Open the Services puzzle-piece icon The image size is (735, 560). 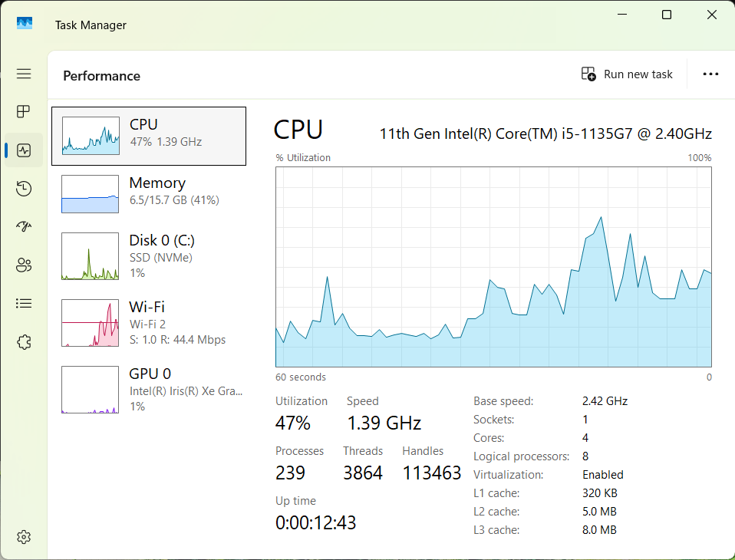(x=24, y=342)
